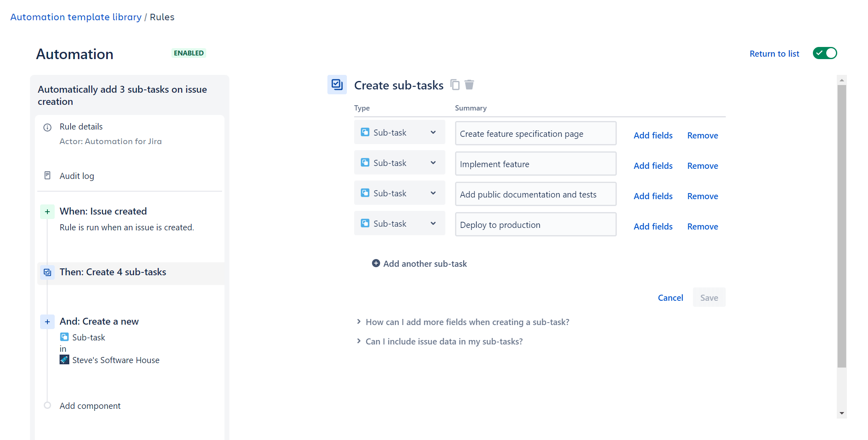Expand 'Can I include issue data in my sub-tasks?'
This screenshot has width=868, height=440.
click(x=444, y=341)
